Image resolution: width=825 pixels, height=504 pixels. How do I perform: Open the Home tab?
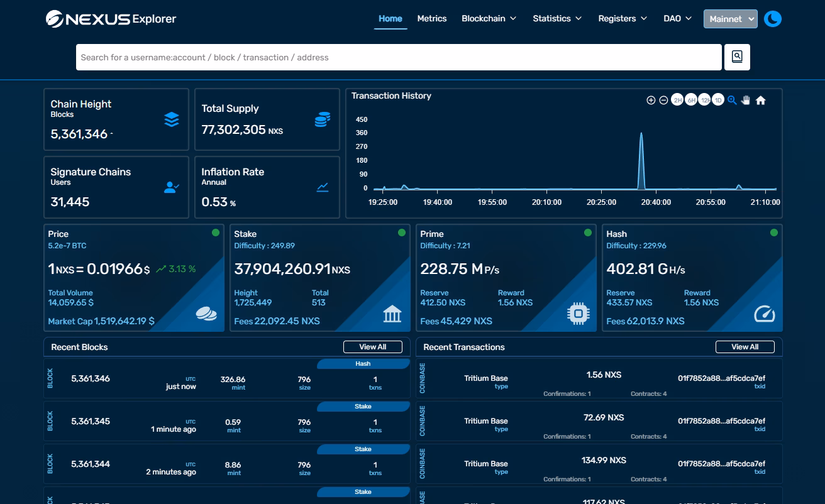390,19
